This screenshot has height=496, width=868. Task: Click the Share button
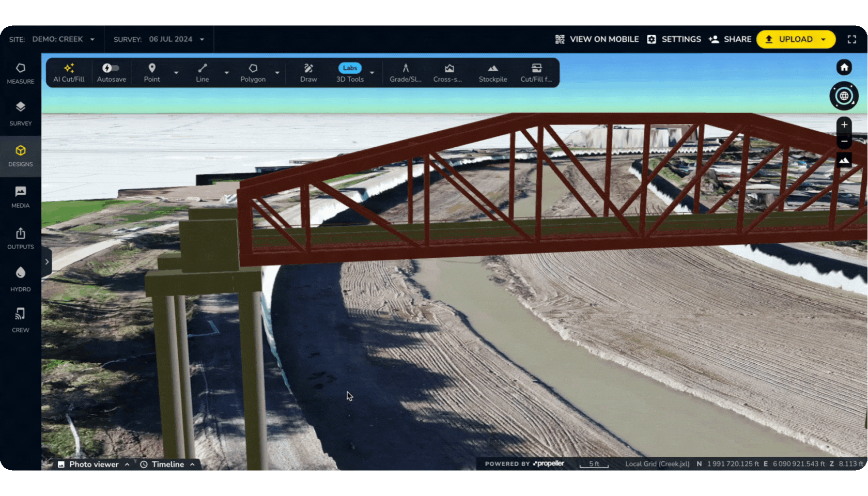pyautogui.click(x=730, y=39)
